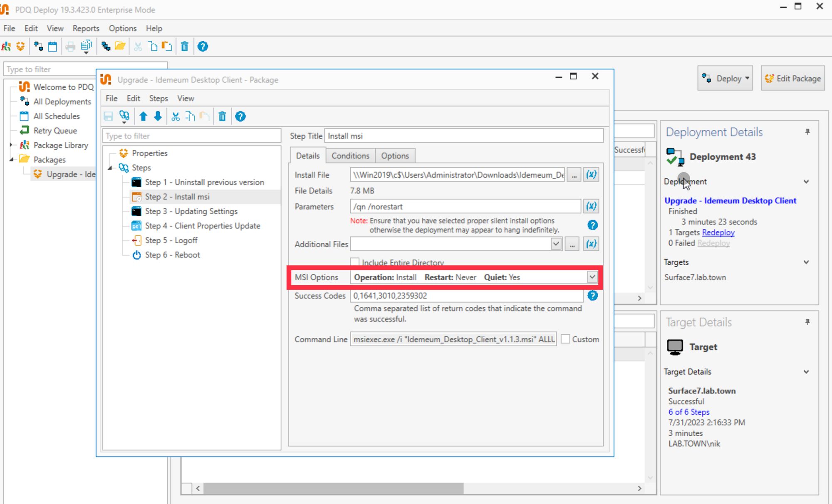Collapse the Target Details section chevron

pyautogui.click(x=806, y=372)
